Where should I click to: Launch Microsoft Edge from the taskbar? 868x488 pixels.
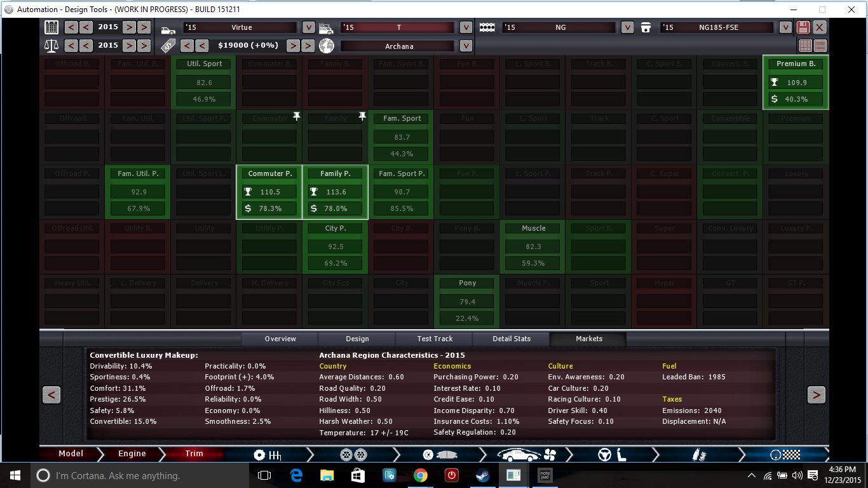point(296,475)
